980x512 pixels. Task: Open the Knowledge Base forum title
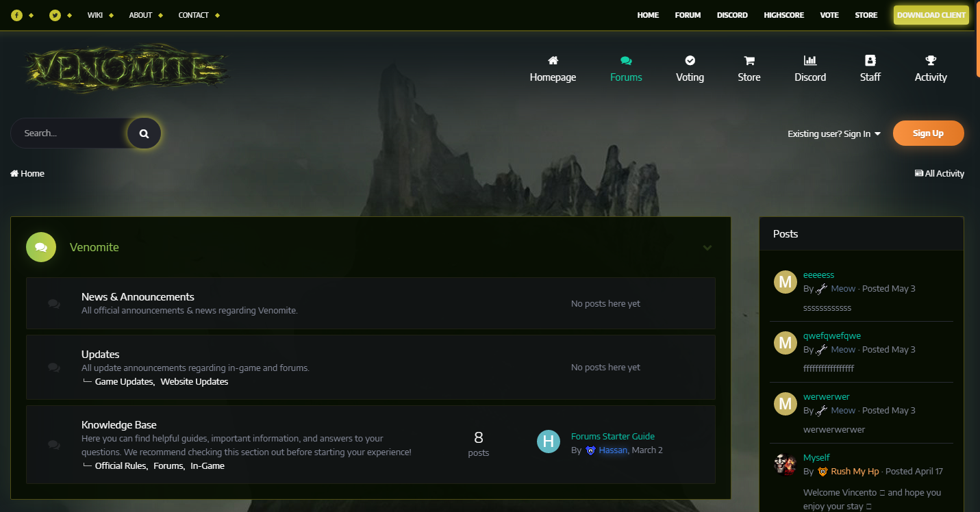pos(119,425)
